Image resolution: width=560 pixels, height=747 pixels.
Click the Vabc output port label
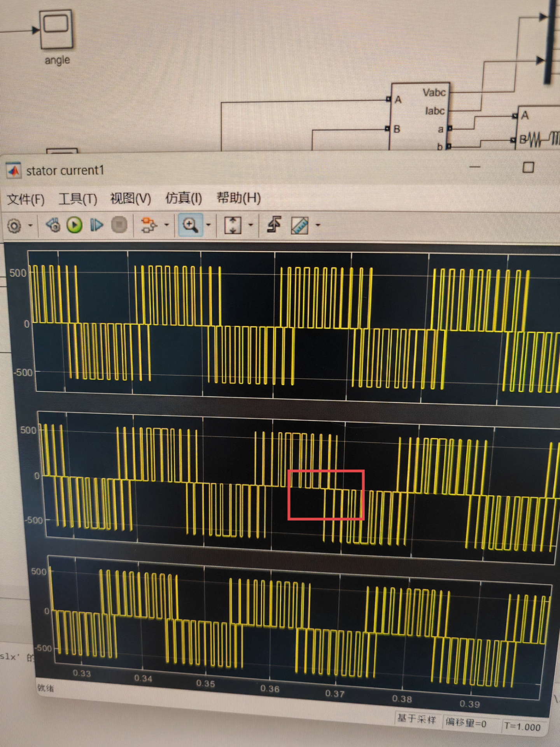pyautogui.click(x=434, y=93)
